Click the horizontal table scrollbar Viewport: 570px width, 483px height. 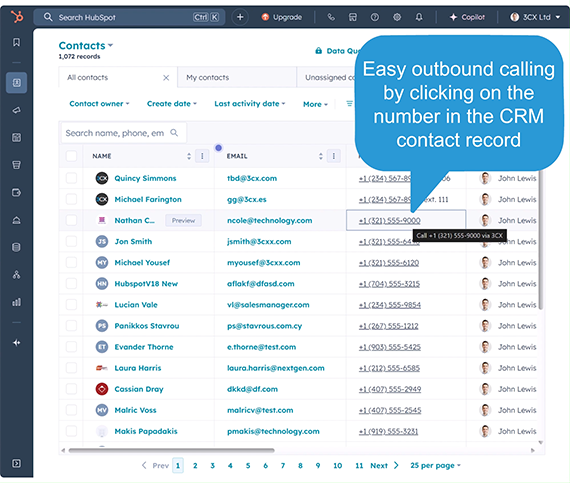coord(171,451)
